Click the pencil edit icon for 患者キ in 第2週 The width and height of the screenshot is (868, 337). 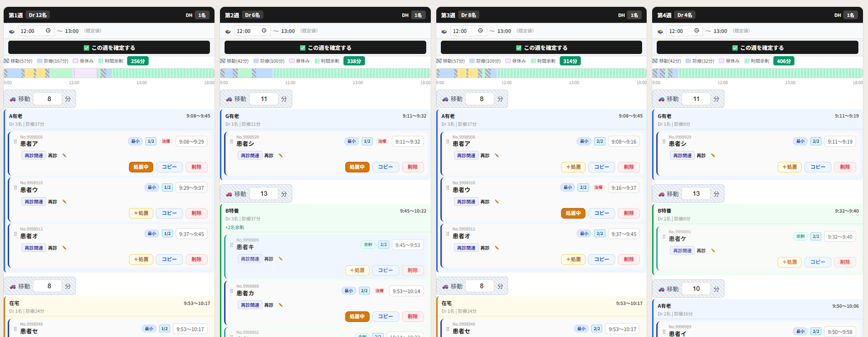pos(281,259)
